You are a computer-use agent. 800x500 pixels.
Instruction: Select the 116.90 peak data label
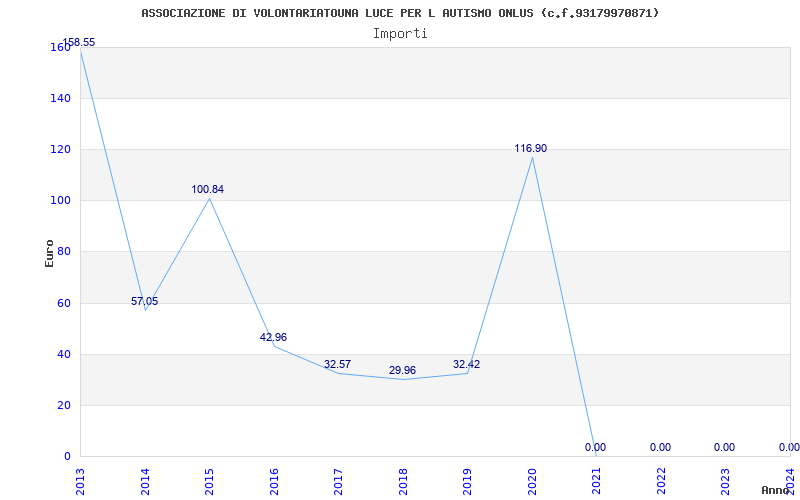[531, 148]
